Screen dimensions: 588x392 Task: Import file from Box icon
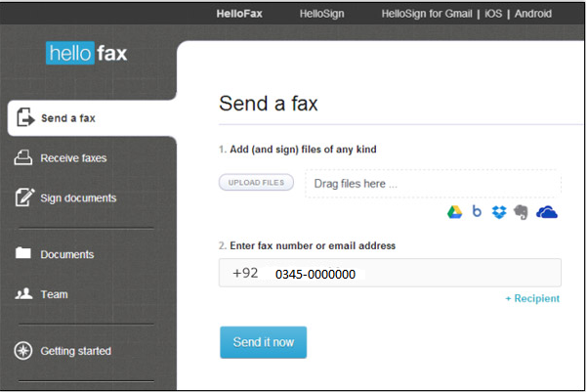point(477,211)
